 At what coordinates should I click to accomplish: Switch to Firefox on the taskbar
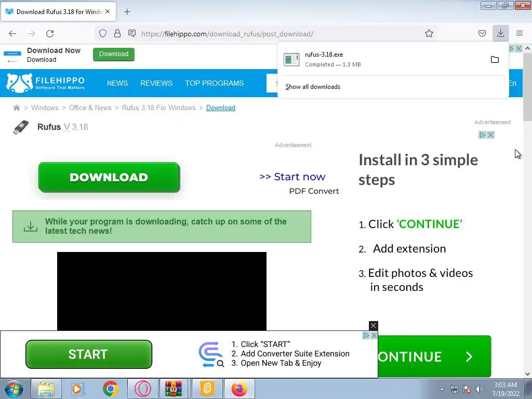click(x=240, y=389)
